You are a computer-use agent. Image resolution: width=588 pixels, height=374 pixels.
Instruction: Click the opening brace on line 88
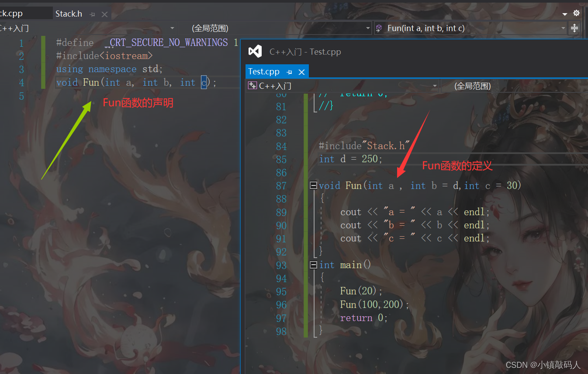click(x=322, y=199)
